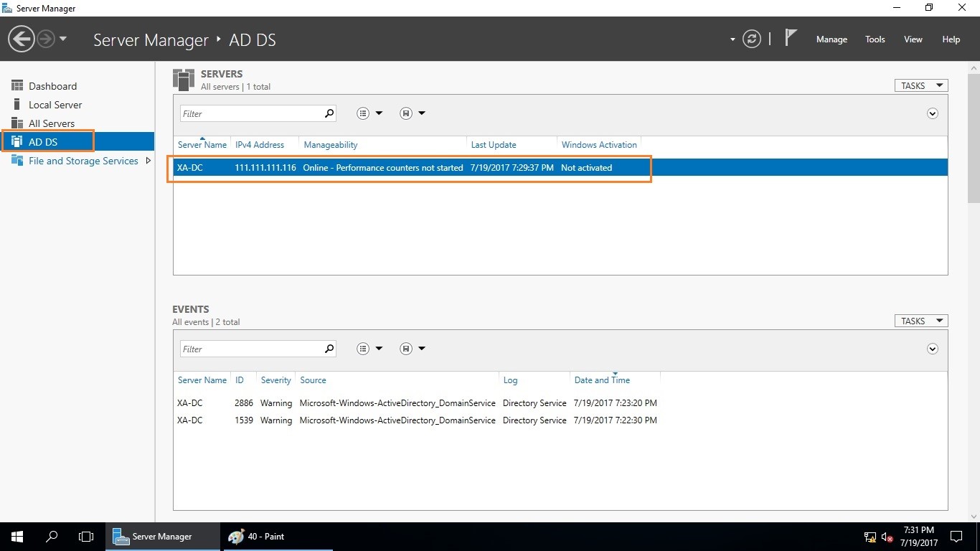Screen dimensions: 980x551
Task: Sort servers by Manageability column
Action: pos(331,145)
